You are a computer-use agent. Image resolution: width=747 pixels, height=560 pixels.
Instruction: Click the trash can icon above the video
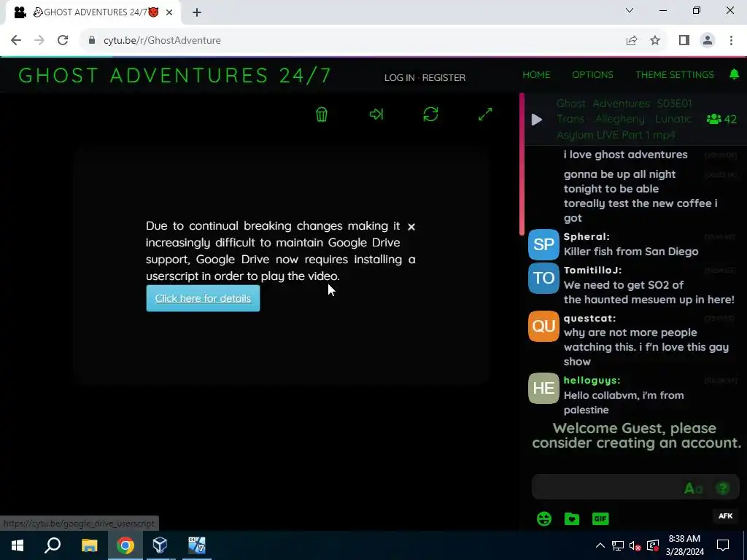[322, 114]
